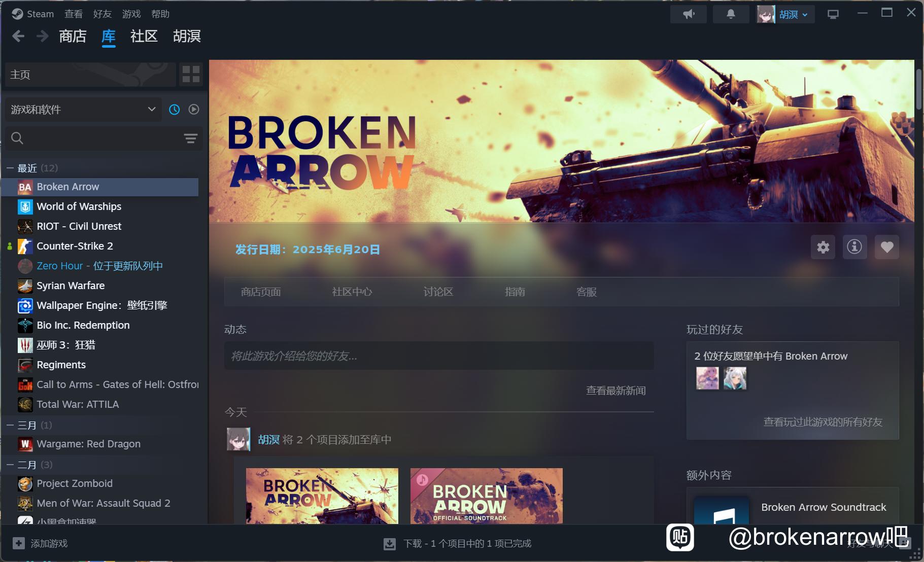Image resolution: width=924 pixels, height=562 pixels.
Task: Go back with the left arrow
Action: [18, 36]
